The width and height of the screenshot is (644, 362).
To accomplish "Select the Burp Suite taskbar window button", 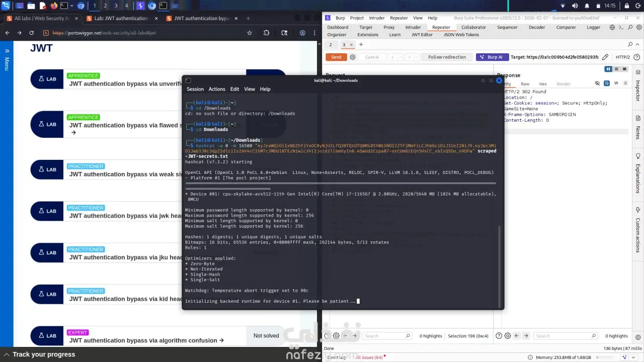I will (140, 6).
